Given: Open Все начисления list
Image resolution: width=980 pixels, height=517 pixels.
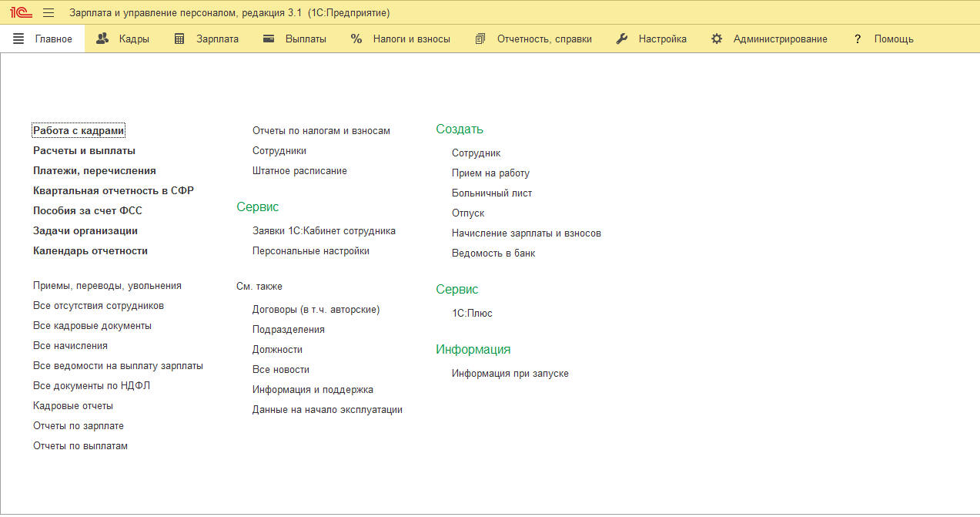Looking at the screenshot, I should [x=70, y=346].
